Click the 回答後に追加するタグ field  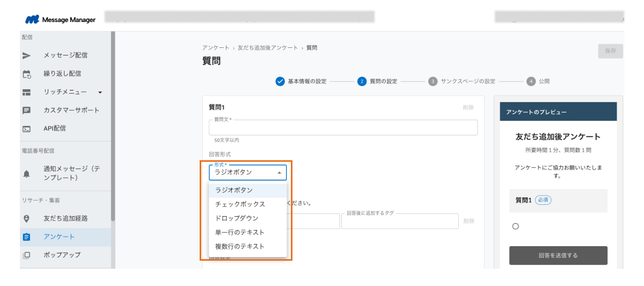point(400,221)
